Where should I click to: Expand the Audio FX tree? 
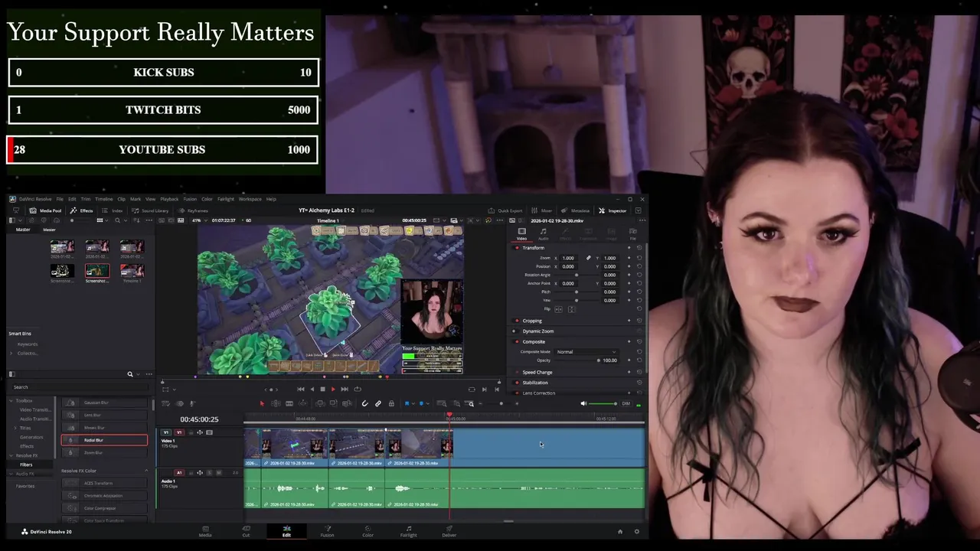pyautogui.click(x=11, y=474)
